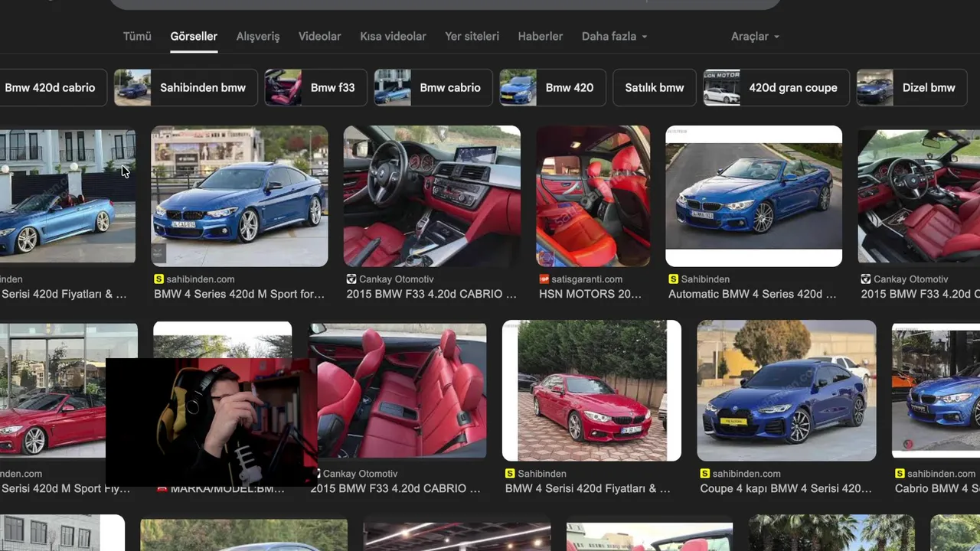This screenshot has height=551, width=980.
Task: Open link HSN MOTORS 20…
Action: [590, 294]
